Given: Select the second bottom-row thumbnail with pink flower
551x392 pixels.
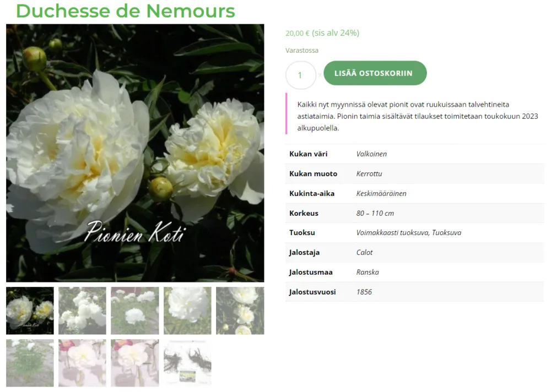Looking at the screenshot, I should coord(82,363).
